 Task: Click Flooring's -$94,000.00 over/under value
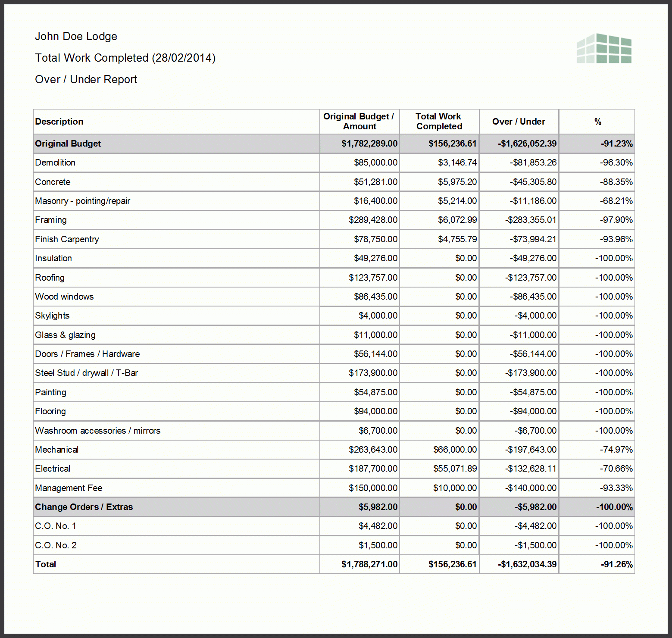(533, 411)
